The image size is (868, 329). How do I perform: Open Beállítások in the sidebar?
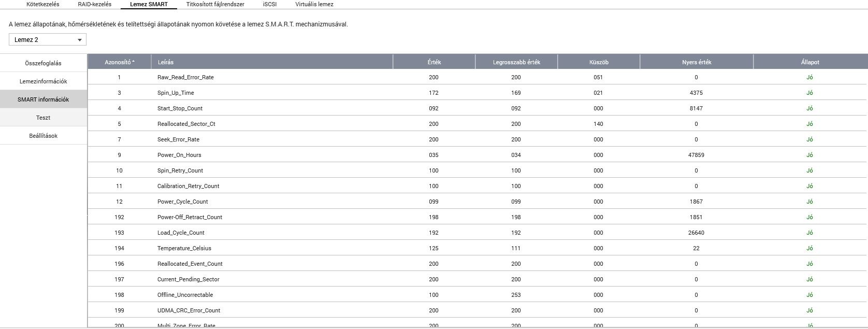[x=44, y=136]
